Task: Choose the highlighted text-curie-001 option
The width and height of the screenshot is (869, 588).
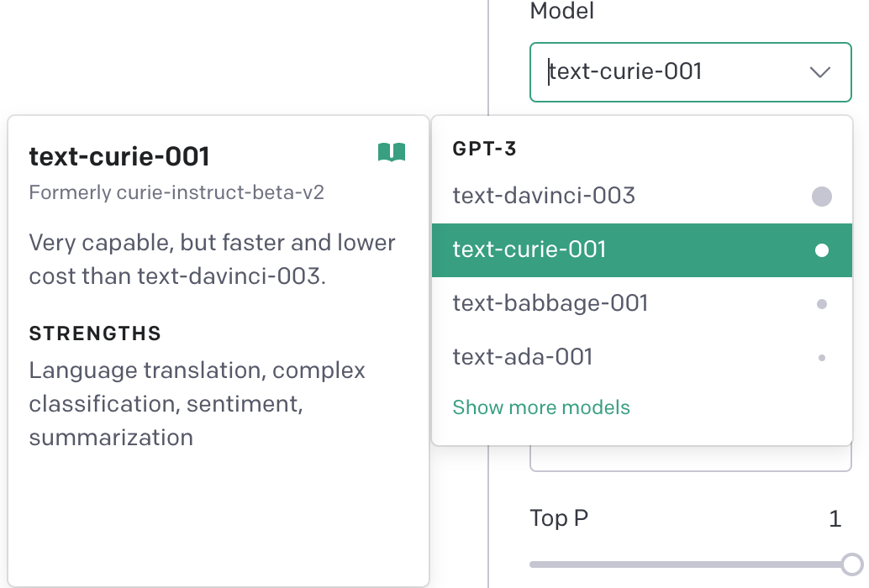Action: tap(529, 250)
